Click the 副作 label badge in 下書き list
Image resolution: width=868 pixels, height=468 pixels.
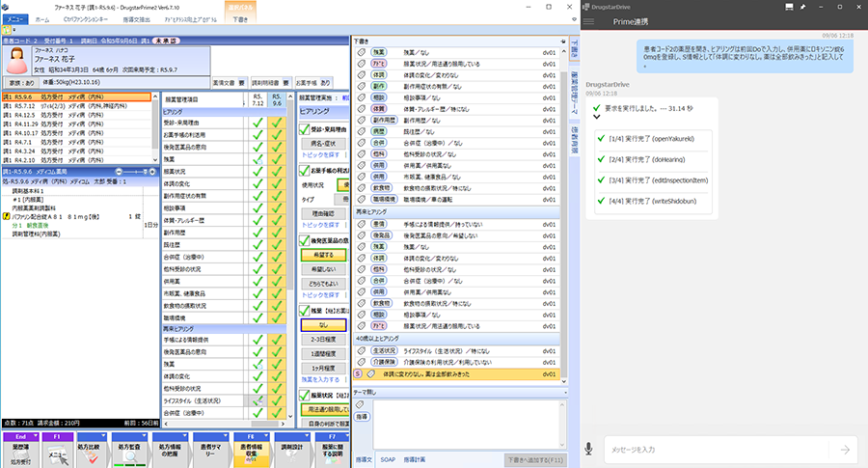point(379,86)
